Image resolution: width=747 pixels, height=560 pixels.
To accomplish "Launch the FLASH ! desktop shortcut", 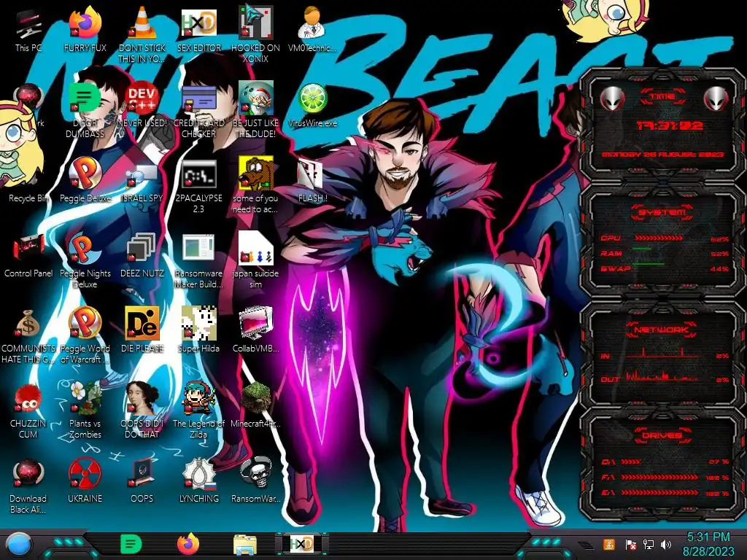I will [x=312, y=181].
